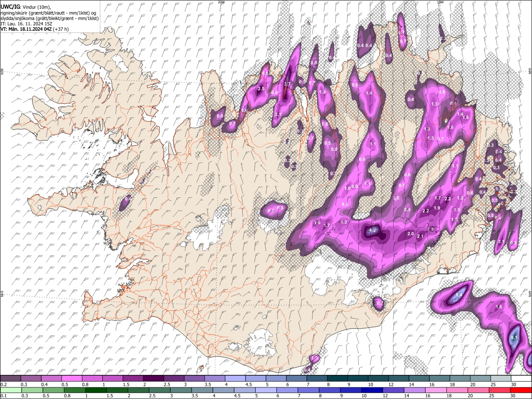
Task: Pick magenta 1 mm swatch in upper legend
Action: pyautogui.click(x=113, y=379)
